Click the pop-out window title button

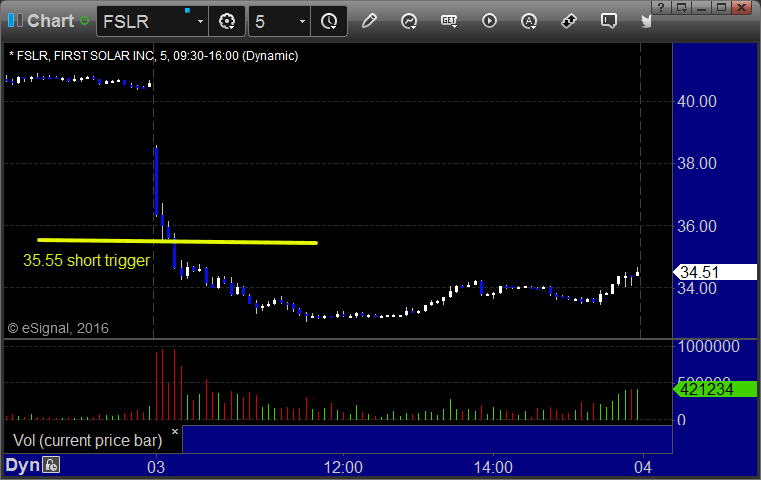tap(681, 7)
